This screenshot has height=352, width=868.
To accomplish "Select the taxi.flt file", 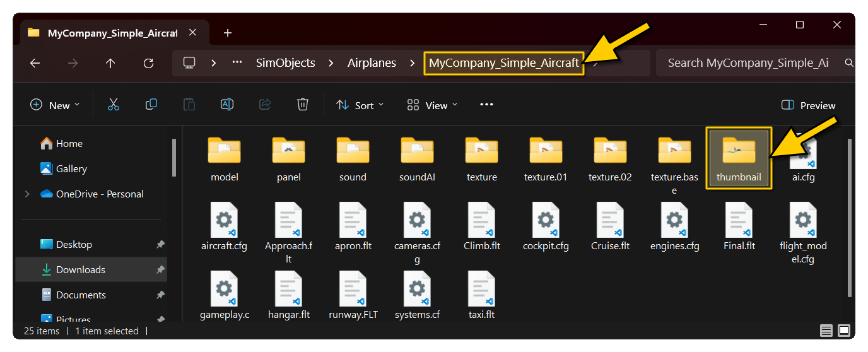I will point(481,296).
